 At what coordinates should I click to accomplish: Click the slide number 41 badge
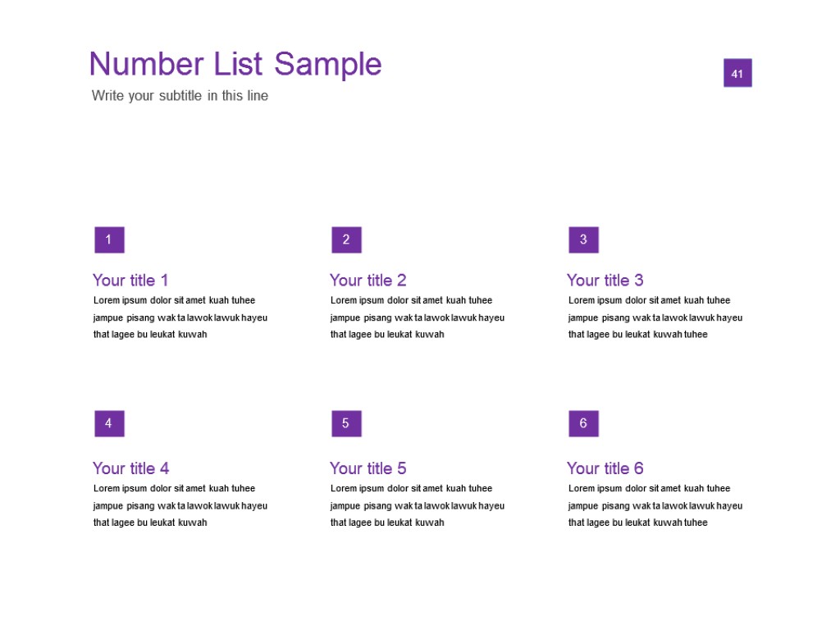(737, 73)
